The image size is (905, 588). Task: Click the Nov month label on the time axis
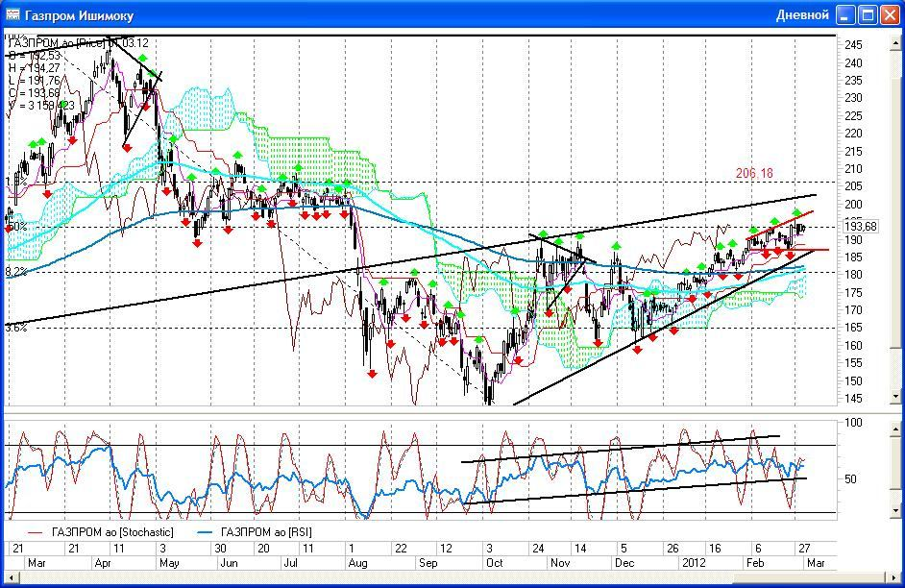tap(560, 563)
